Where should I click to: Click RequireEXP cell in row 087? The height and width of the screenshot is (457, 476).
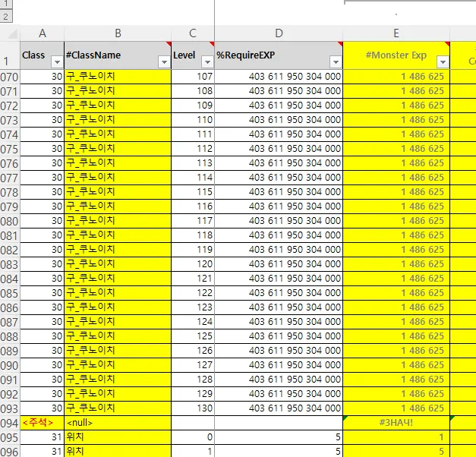tap(279, 322)
